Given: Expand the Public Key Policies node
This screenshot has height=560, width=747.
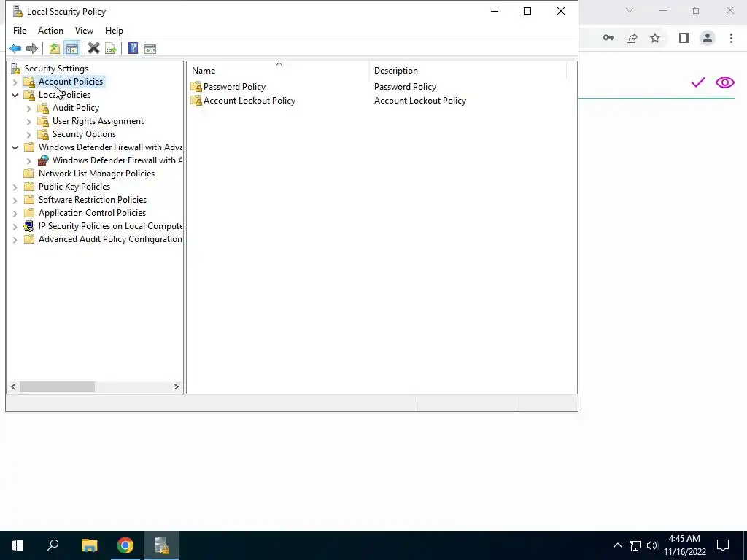Looking at the screenshot, I should click(x=15, y=187).
